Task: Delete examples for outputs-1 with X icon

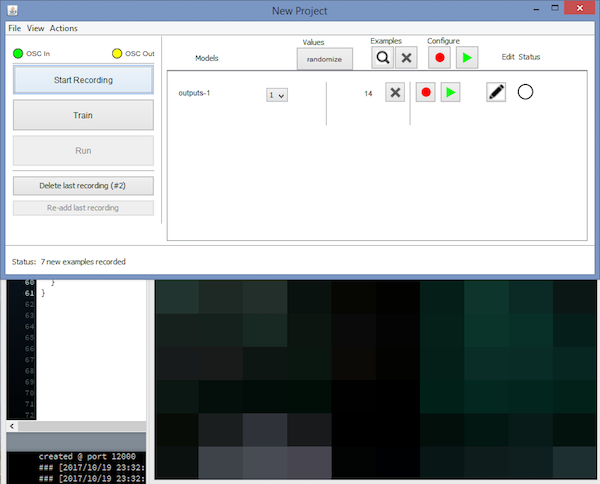Action: (395, 92)
